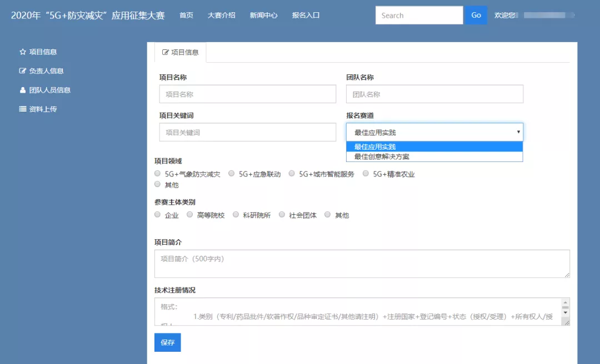600x364 pixels.
Task: Click the edit icon in 项目信息 tab
Action: coord(166,52)
